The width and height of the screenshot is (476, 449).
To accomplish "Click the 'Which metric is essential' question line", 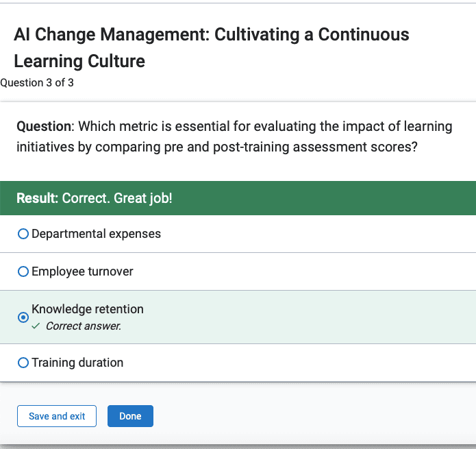I will 155,126.
